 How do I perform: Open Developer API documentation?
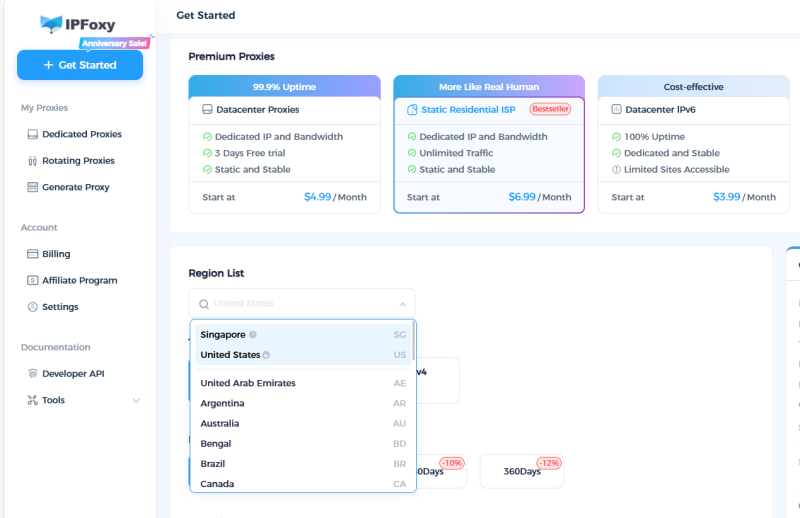[73, 374]
